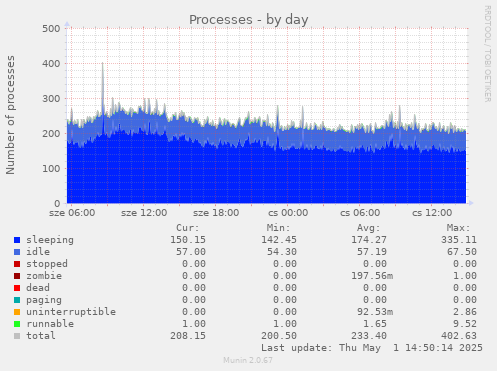
Task: Click the idle legend color swatch
Action: [17, 252]
